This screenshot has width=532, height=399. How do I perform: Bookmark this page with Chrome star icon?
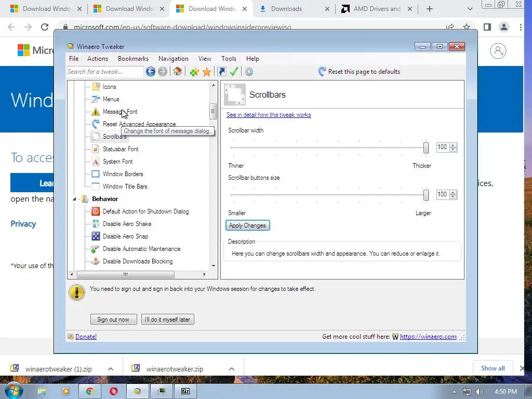tap(467, 27)
